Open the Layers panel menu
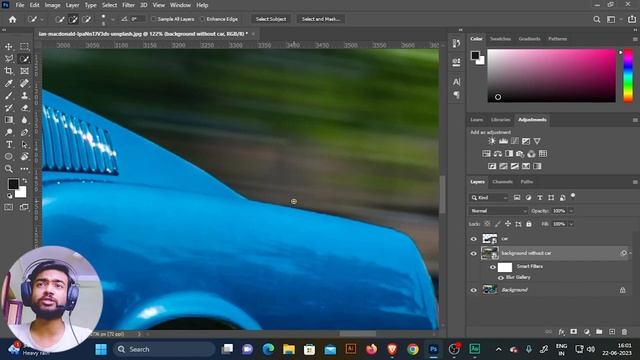 635,182
